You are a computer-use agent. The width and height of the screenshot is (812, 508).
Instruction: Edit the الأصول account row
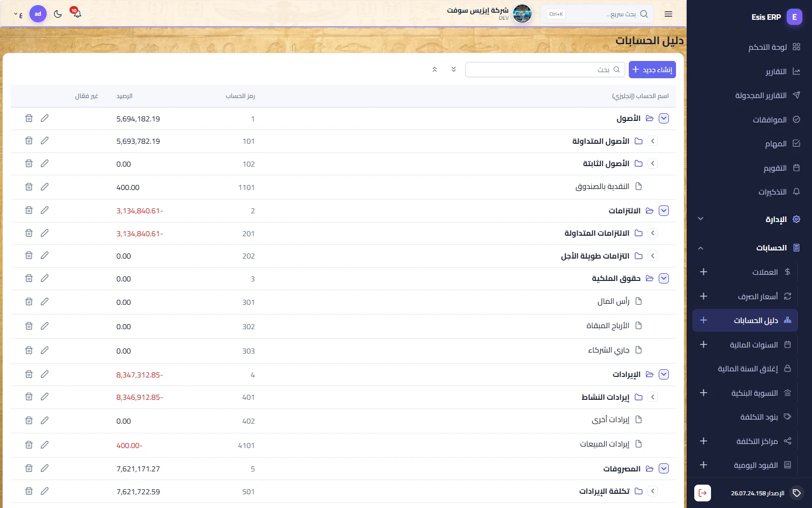[x=45, y=118]
